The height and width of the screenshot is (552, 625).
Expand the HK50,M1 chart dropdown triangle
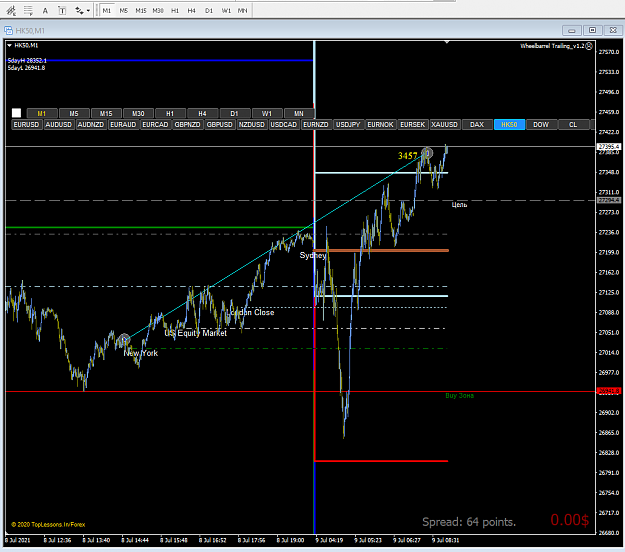point(9,45)
